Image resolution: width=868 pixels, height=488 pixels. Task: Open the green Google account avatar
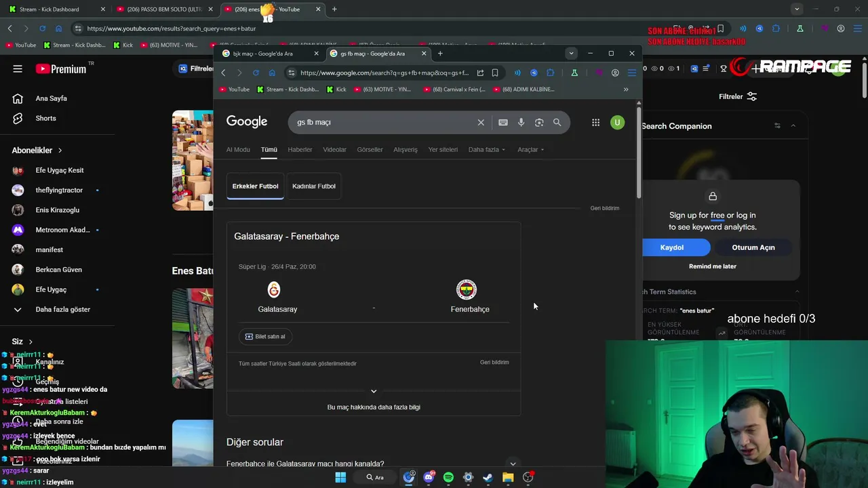617,122
